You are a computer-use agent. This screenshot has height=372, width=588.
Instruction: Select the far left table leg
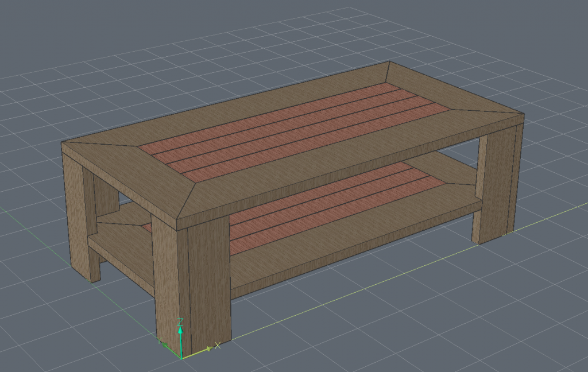coord(80,218)
